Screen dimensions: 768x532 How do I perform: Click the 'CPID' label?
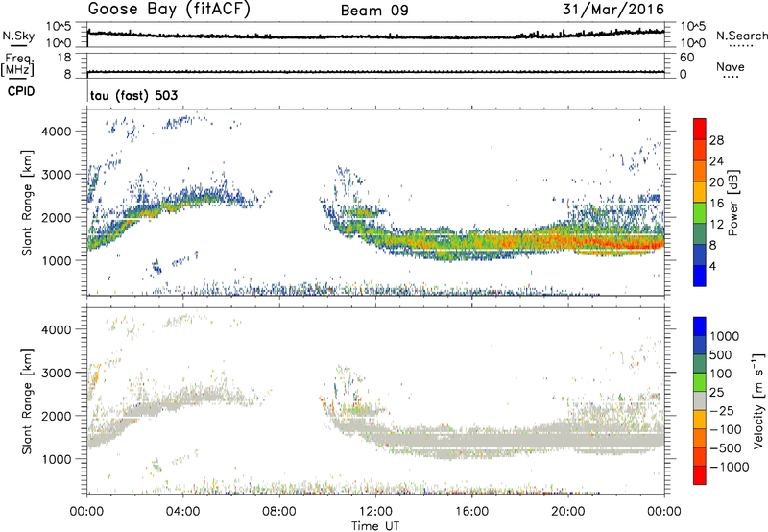(x=21, y=91)
